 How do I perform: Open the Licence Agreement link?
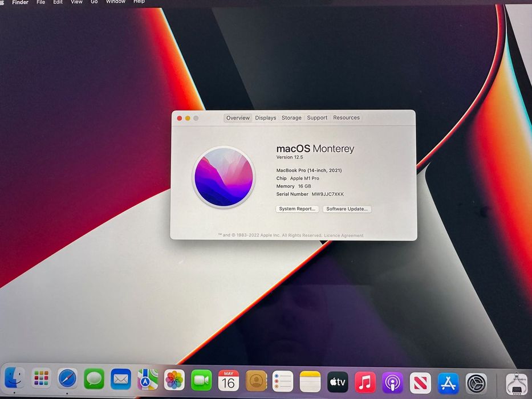(x=344, y=235)
